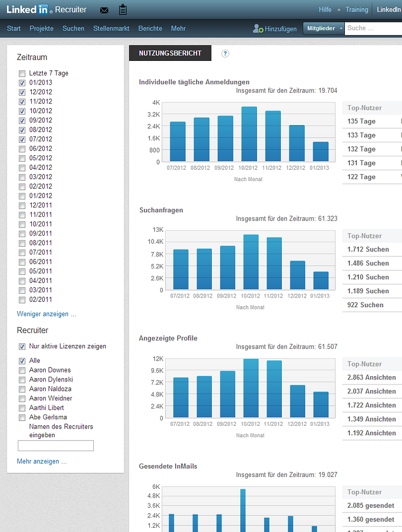Image resolution: width=402 pixels, height=532 pixels.
Task: Click the Gesendete InMails heading
Action: point(168,466)
